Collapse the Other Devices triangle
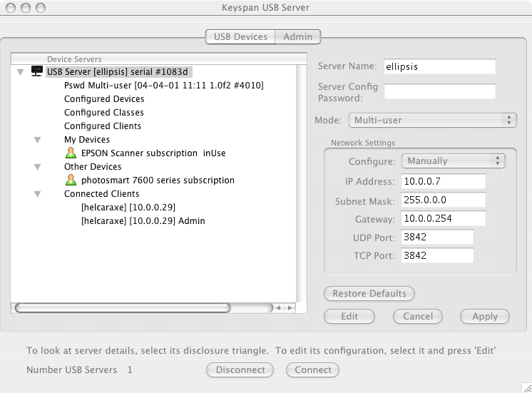532x393 pixels. tap(37, 167)
